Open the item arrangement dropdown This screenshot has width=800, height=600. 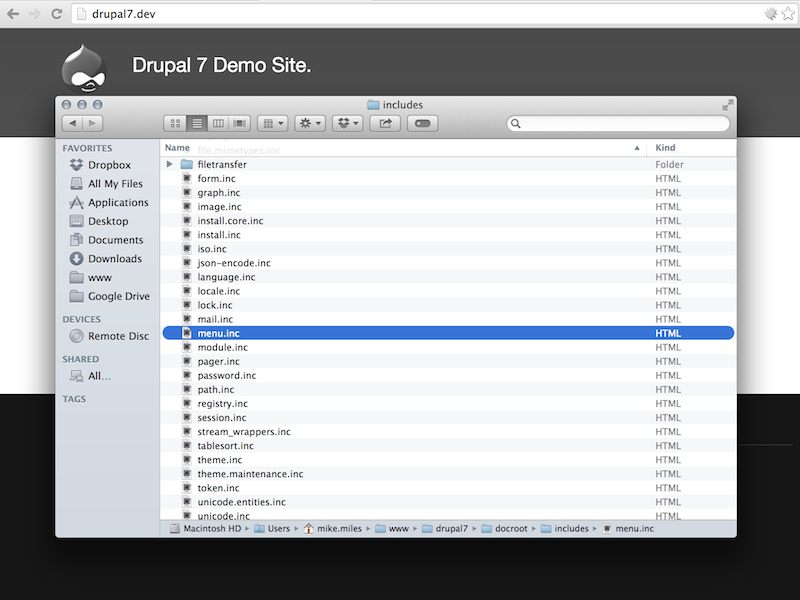tap(272, 122)
